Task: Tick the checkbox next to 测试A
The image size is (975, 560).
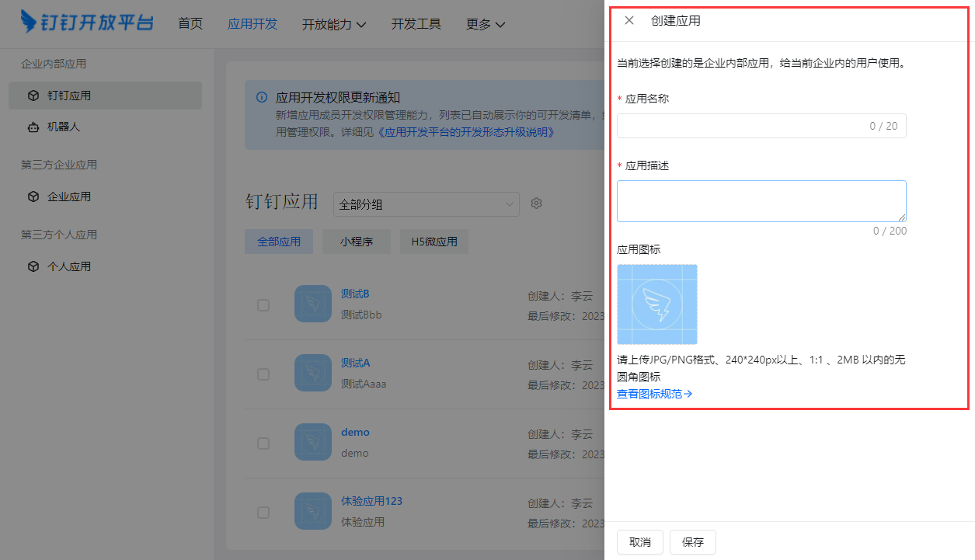Action: coord(263,374)
